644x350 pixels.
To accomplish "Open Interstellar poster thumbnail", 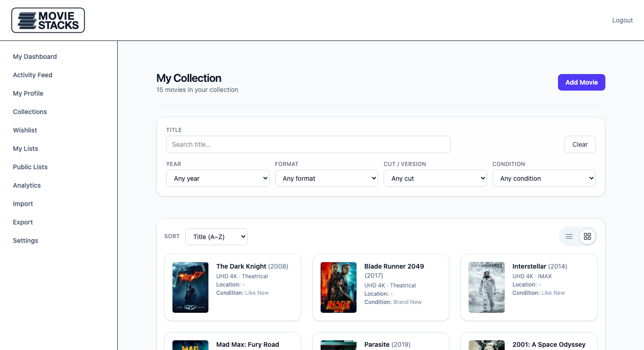I will tap(487, 287).
